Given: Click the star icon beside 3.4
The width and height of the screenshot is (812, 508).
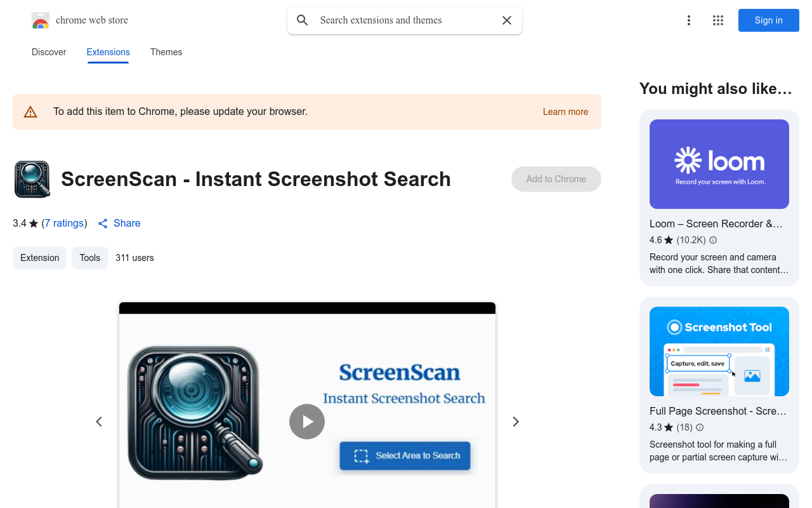Looking at the screenshot, I should (x=34, y=224).
